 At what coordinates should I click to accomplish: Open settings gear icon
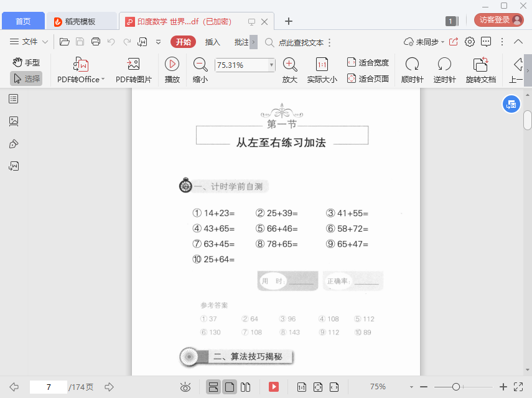(x=470, y=42)
